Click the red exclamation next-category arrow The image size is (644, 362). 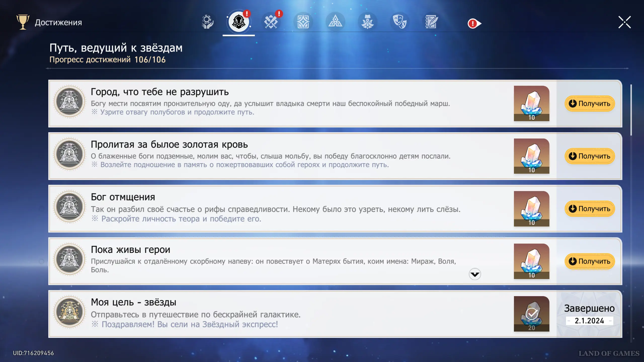[474, 24]
